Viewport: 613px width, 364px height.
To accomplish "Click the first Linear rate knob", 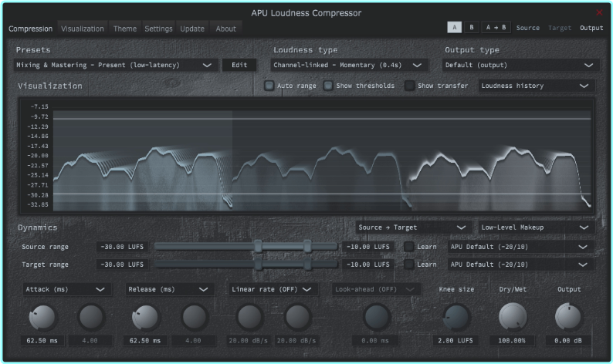I will (x=249, y=317).
